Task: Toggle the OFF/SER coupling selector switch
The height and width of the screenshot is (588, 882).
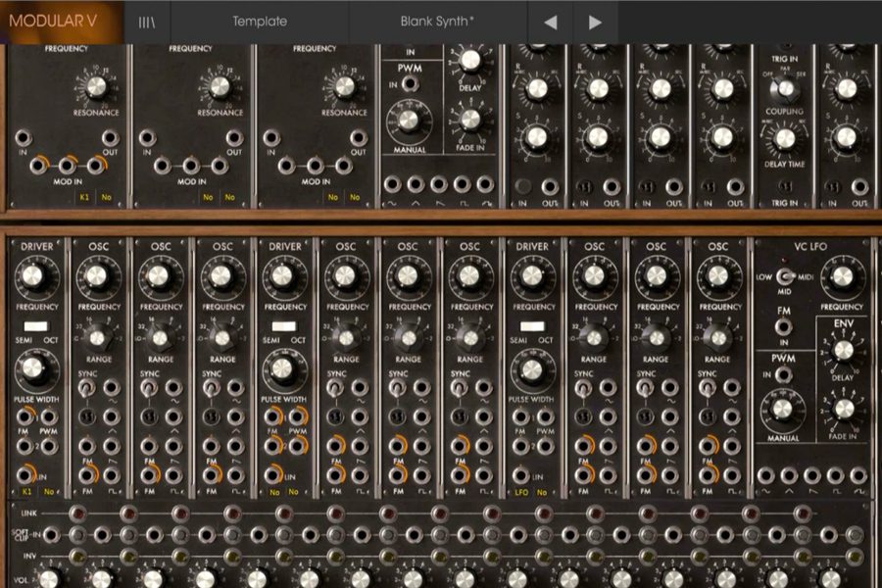Action: pos(784,88)
